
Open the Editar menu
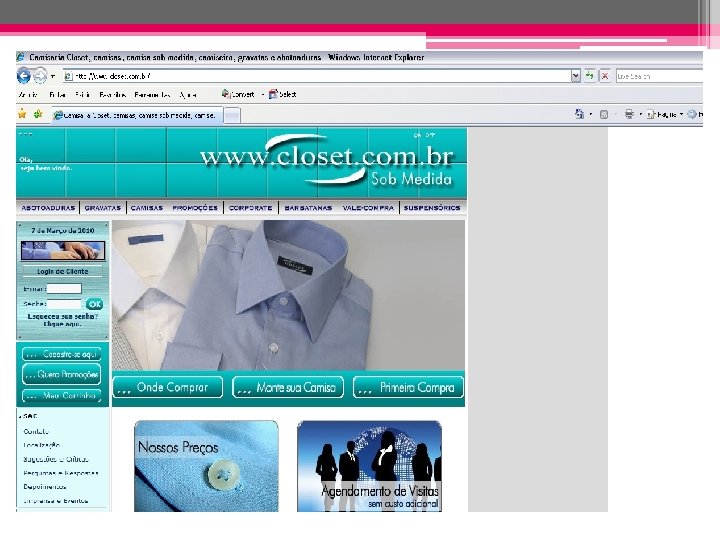point(57,95)
